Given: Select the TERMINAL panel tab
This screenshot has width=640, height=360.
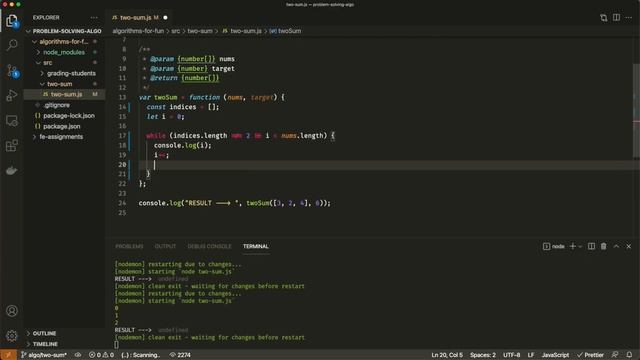Looking at the screenshot, I should [x=256, y=246].
